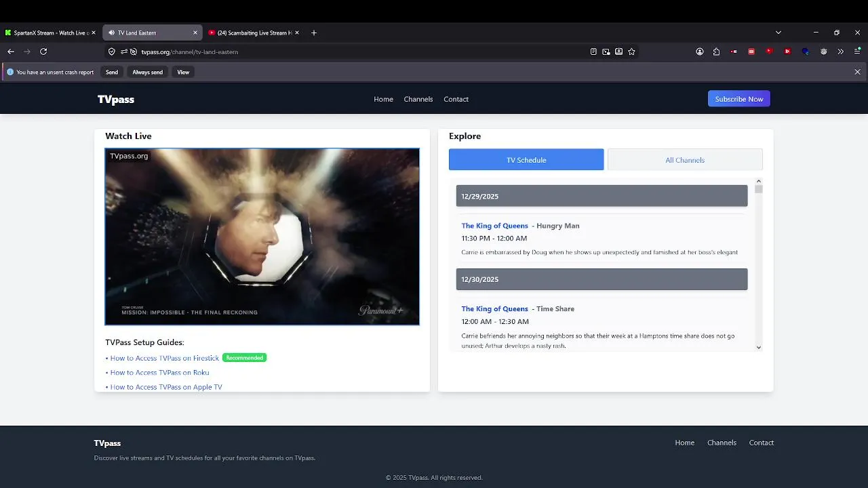Select the TV Land Eastern tab
The width and height of the screenshot is (868, 488).
pyautogui.click(x=153, y=33)
